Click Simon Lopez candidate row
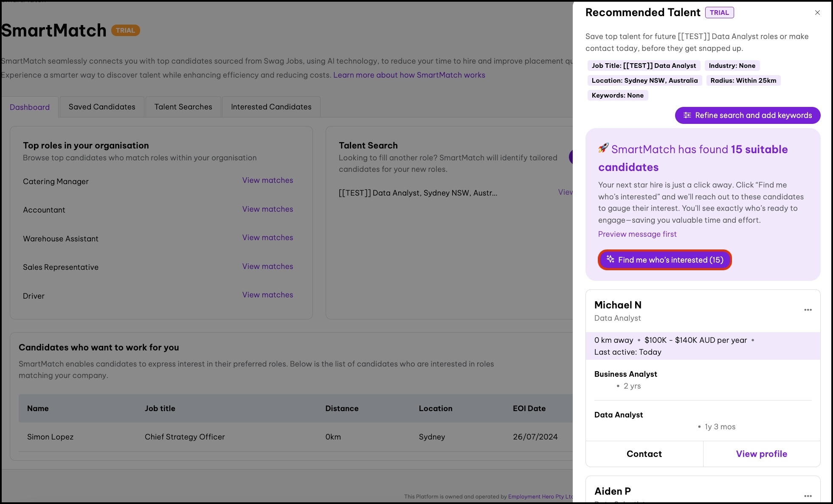Image resolution: width=833 pixels, height=504 pixels. tap(50, 437)
